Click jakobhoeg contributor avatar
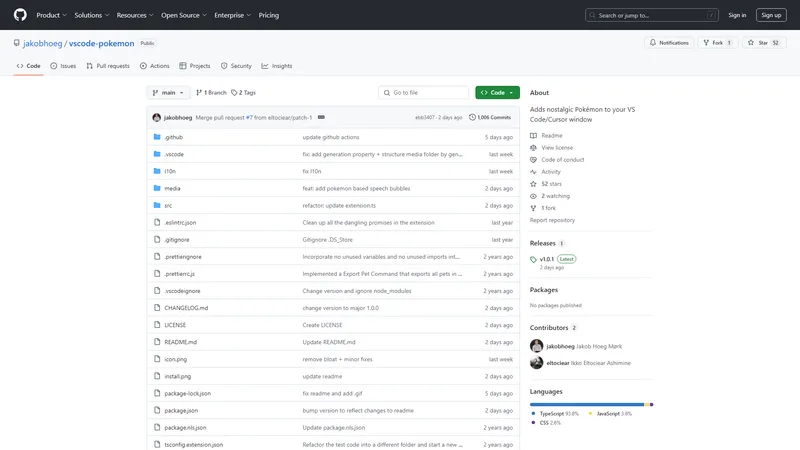 [536, 346]
